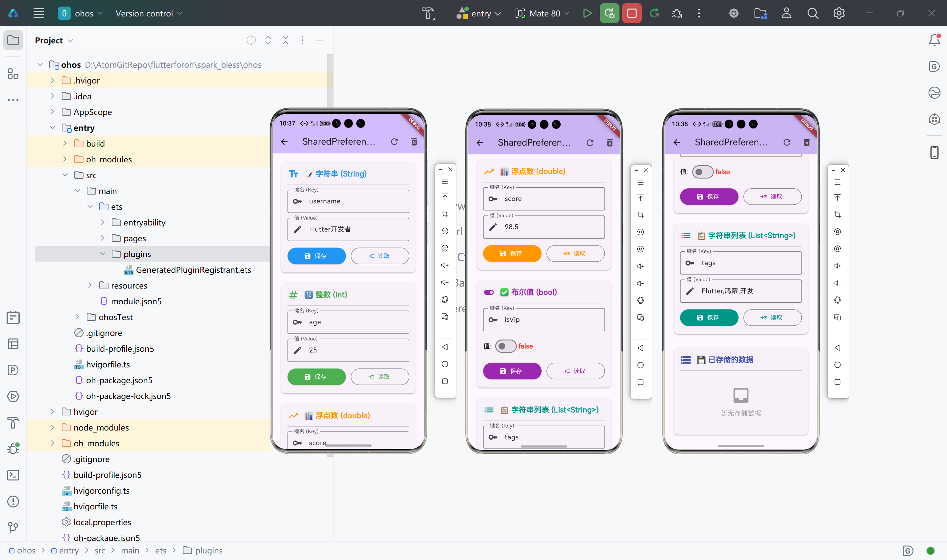
Task: Open the main hamburger menu
Action: click(x=39, y=13)
